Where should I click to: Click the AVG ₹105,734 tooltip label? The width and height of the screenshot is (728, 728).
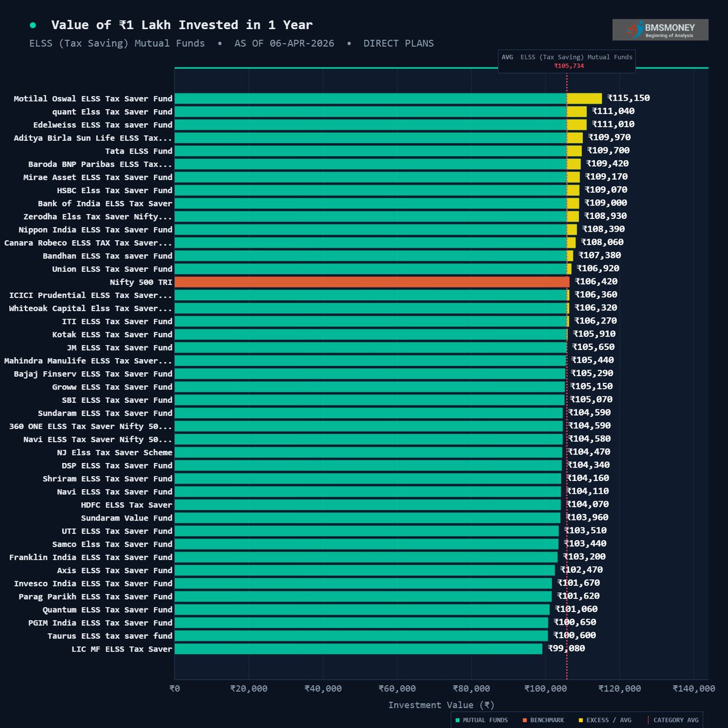pyautogui.click(x=567, y=61)
